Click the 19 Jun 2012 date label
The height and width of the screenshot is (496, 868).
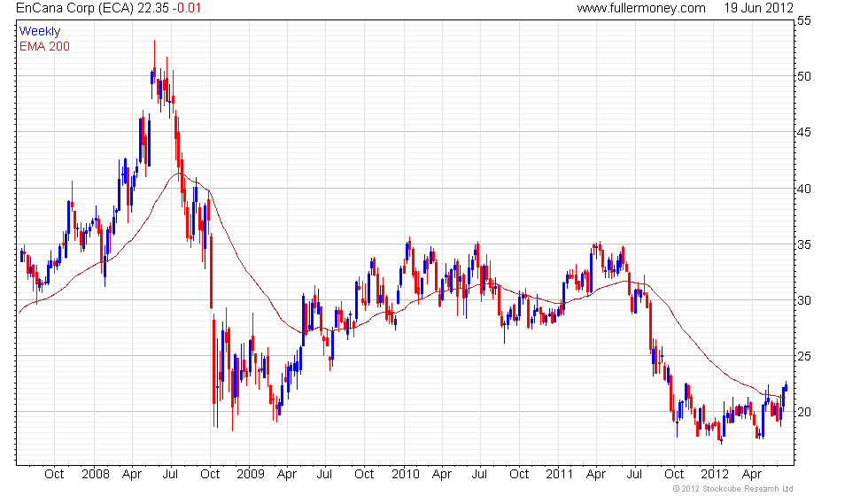758,8
